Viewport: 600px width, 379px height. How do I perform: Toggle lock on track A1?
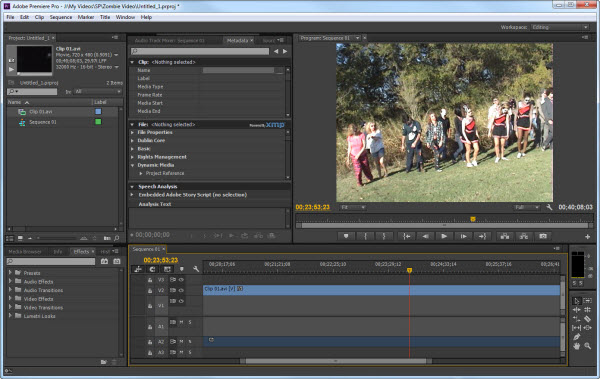[150, 327]
